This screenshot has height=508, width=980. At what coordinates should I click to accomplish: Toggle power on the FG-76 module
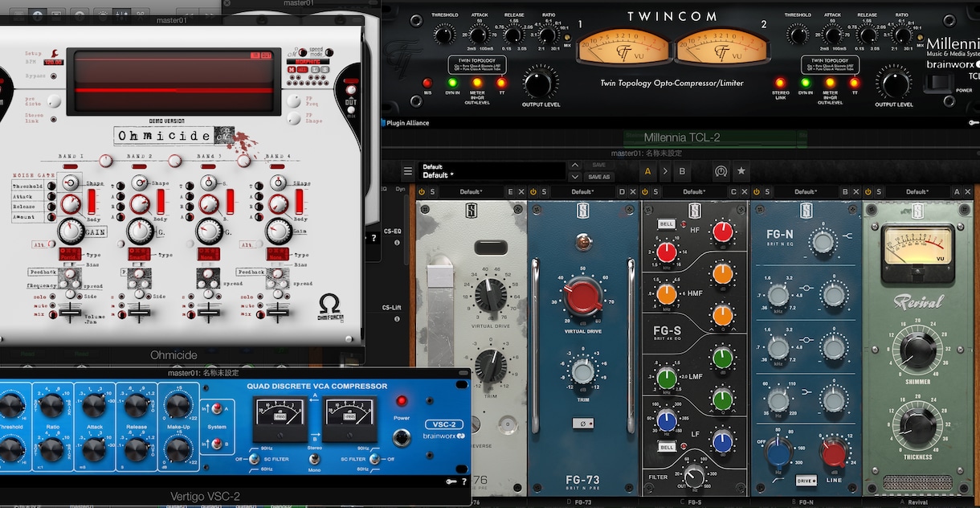[x=421, y=192]
